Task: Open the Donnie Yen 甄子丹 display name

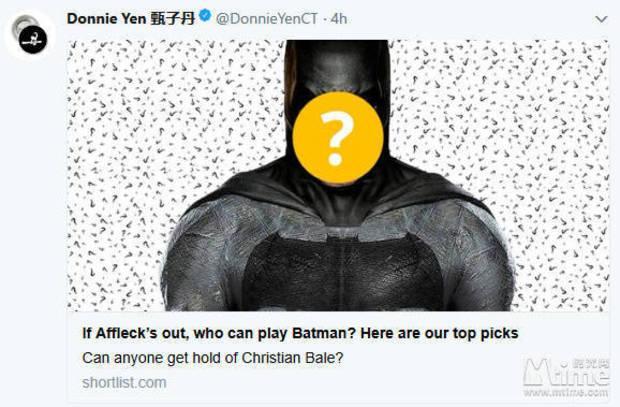Action: [131, 19]
